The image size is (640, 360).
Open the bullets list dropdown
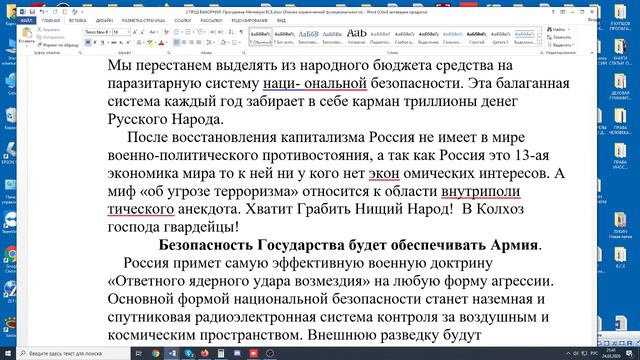coord(181,32)
